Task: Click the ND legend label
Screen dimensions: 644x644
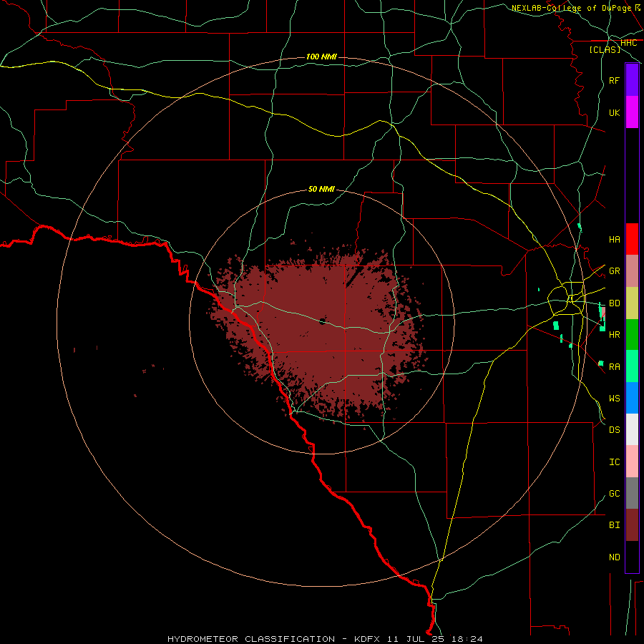Action: (614, 557)
